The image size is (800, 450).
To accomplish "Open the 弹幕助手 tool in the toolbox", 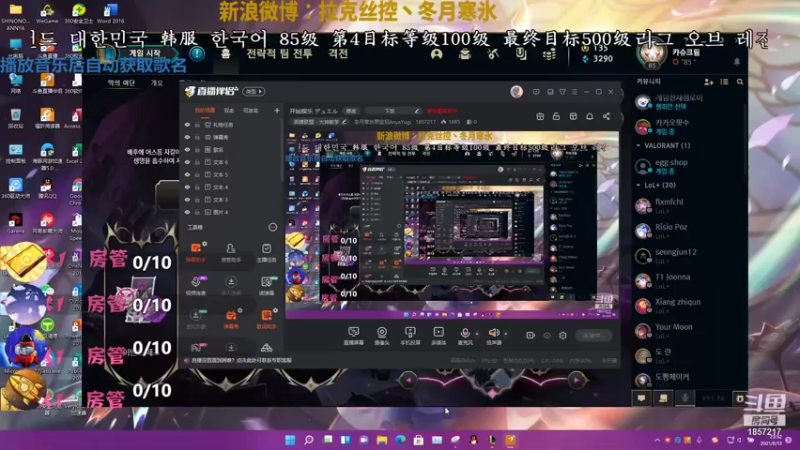I will tap(195, 253).
